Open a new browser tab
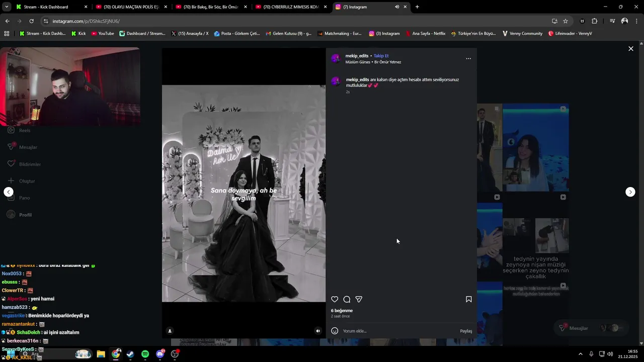The height and width of the screenshot is (362, 644). [417, 7]
